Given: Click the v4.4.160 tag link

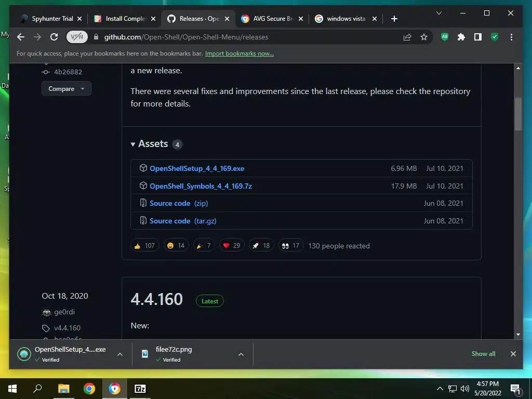Looking at the screenshot, I should 67,328.
